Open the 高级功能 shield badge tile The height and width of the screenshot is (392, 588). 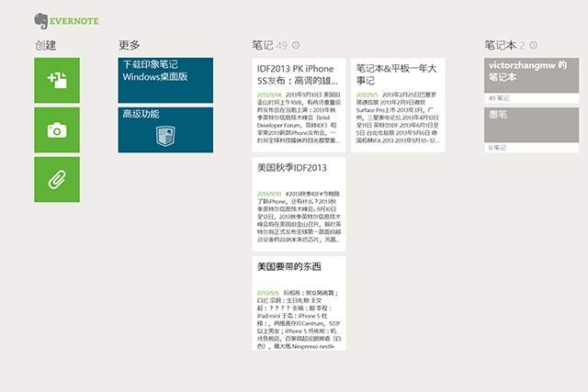(165, 130)
